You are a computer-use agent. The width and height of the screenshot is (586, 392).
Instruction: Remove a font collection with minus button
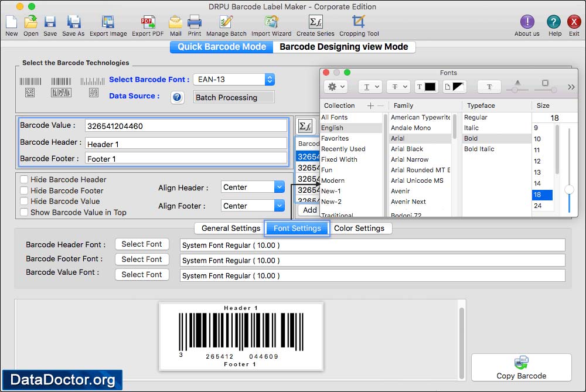[380, 105]
